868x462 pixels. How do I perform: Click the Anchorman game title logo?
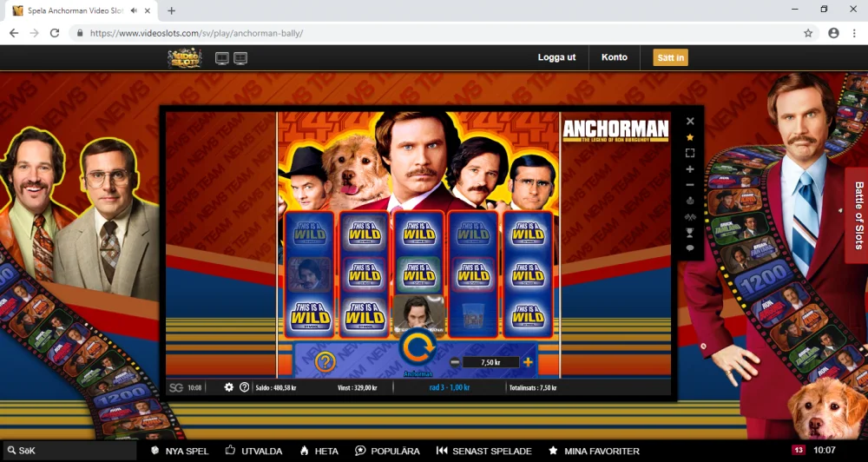click(615, 131)
